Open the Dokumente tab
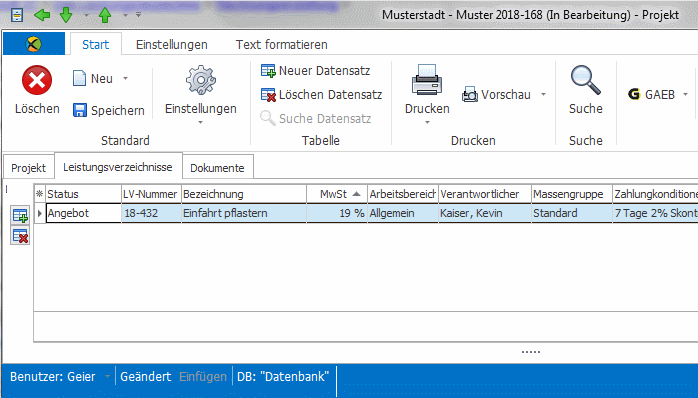Viewport: 698px width, 398px height. click(x=218, y=168)
